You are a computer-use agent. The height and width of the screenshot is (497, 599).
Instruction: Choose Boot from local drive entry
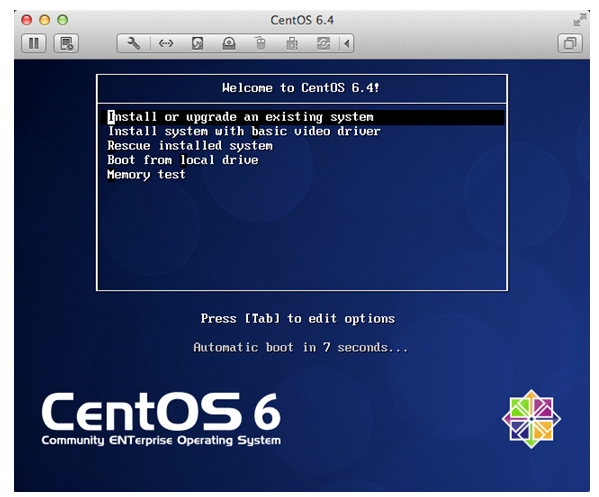(x=183, y=160)
